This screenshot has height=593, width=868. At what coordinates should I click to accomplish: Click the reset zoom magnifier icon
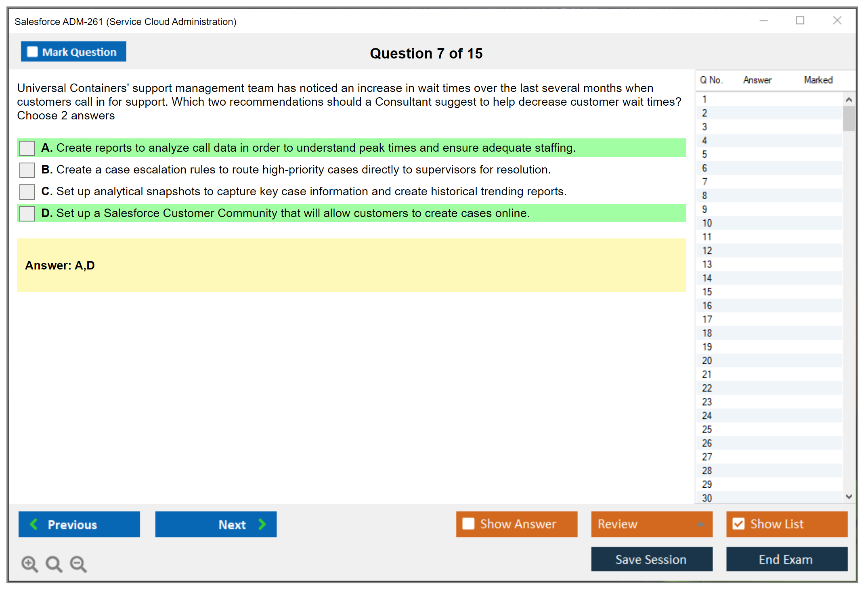(x=54, y=564)
